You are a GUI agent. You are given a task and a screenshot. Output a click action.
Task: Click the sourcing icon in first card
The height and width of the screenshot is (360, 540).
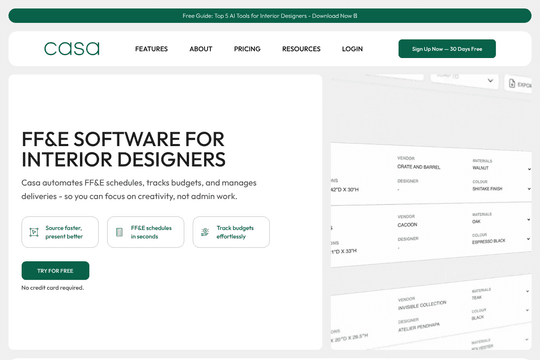tap(34, 232)
